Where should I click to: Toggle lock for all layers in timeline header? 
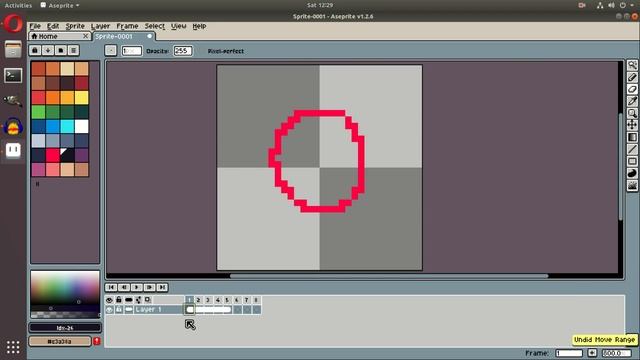(x=119, y=300)
